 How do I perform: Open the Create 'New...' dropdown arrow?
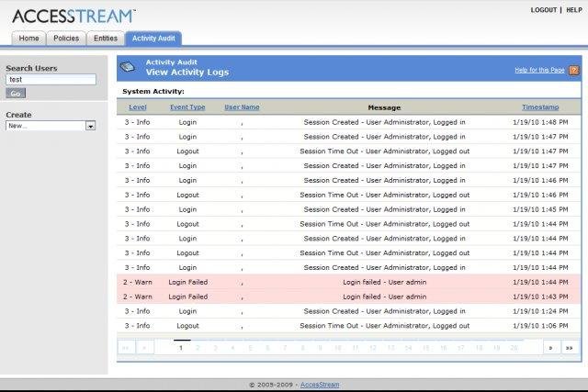(90, 126)
